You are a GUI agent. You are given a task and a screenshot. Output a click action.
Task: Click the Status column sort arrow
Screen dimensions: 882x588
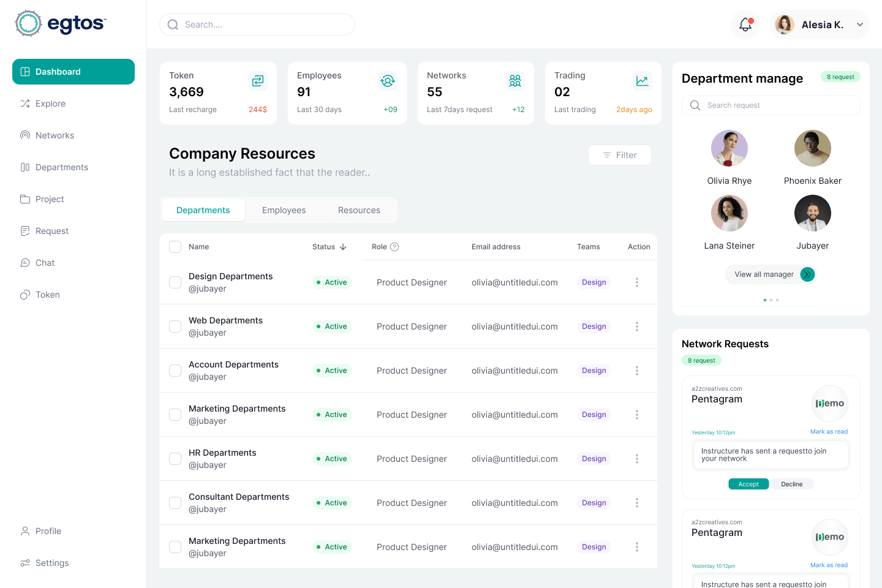click(343, 246)
